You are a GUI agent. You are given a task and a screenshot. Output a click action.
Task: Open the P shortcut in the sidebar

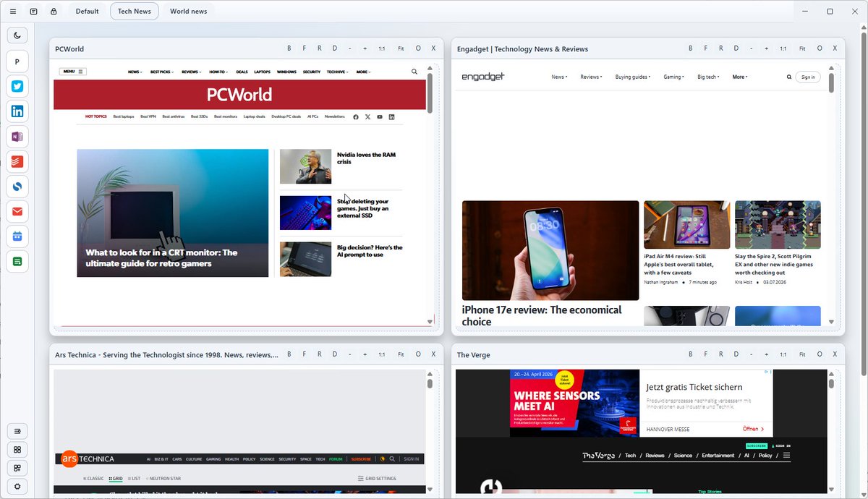click(x=17, y=61)
